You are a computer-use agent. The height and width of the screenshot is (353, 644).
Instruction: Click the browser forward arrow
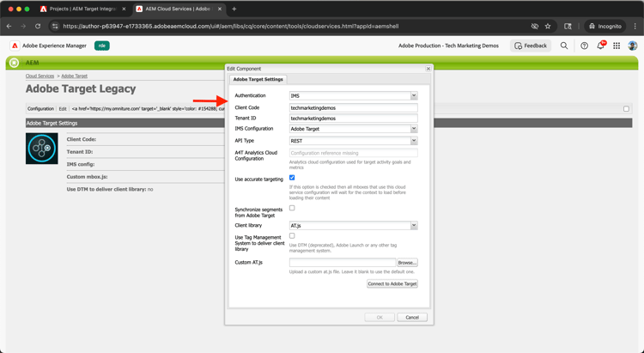pyautogui.click(x=23, y=26)
